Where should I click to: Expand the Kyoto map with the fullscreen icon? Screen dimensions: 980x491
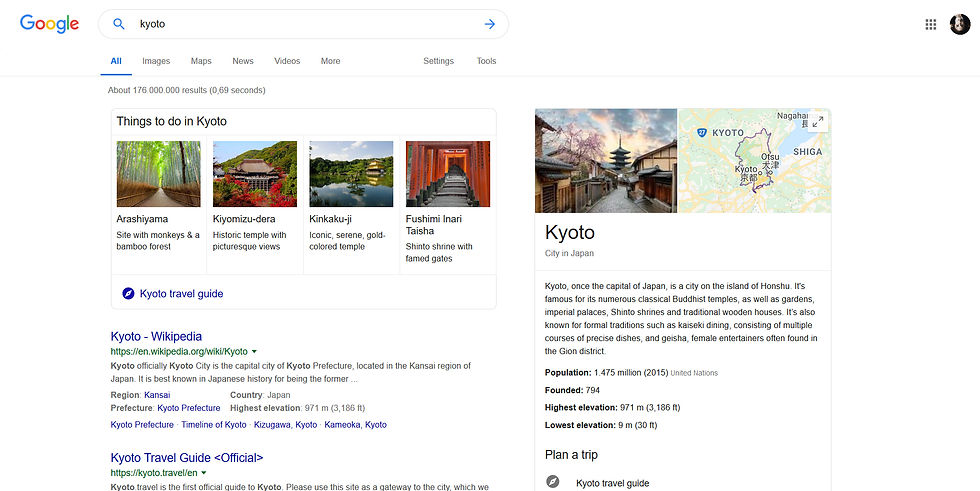(x=818, y=121)
